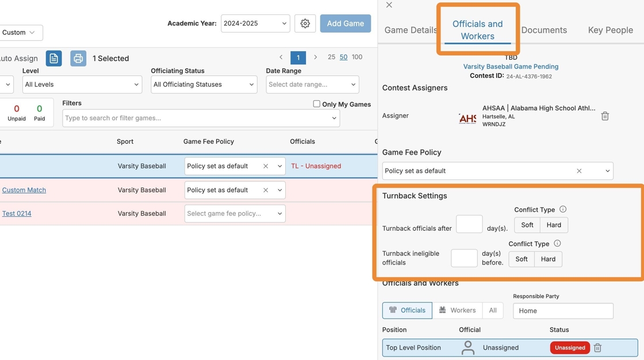Click the settings gear icon
The height and width of the screenshot is (360, 644).
[x=305, y=24]
